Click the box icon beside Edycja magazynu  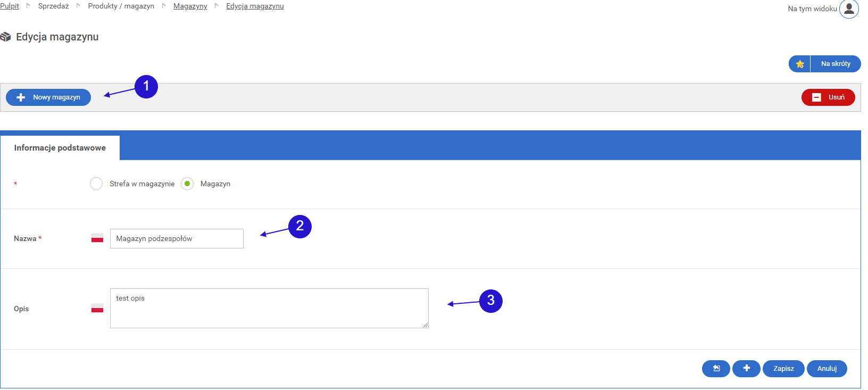tap(6, 37)
